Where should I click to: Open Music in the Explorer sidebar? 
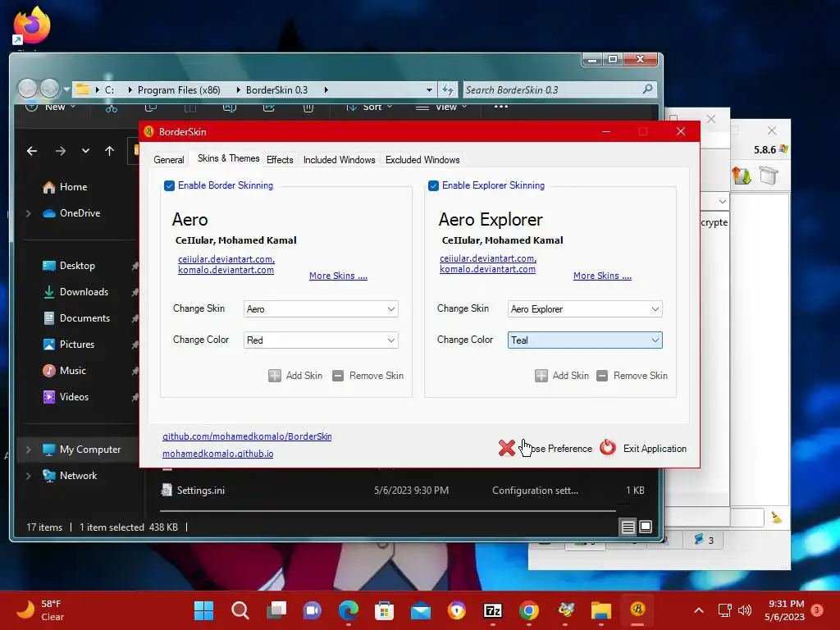click(x=72, y=371)
